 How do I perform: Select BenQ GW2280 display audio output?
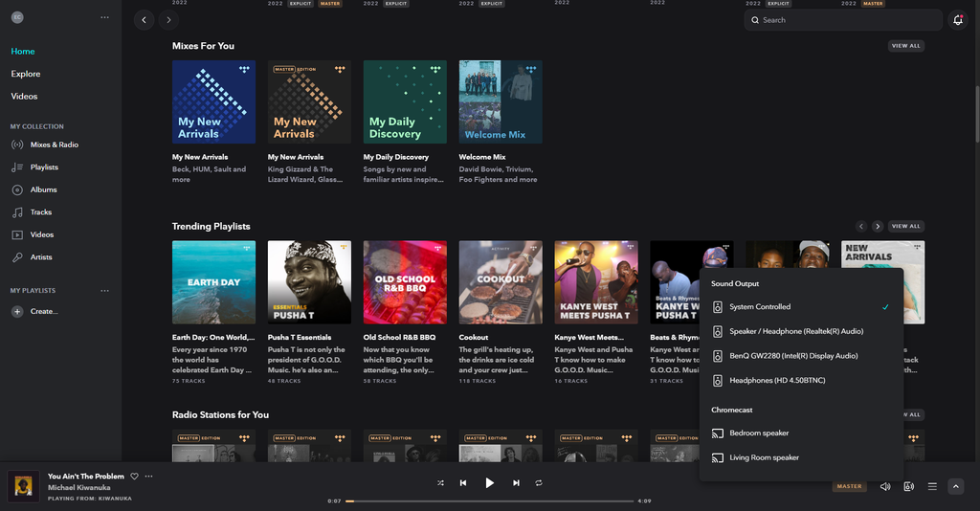point(801,355)
